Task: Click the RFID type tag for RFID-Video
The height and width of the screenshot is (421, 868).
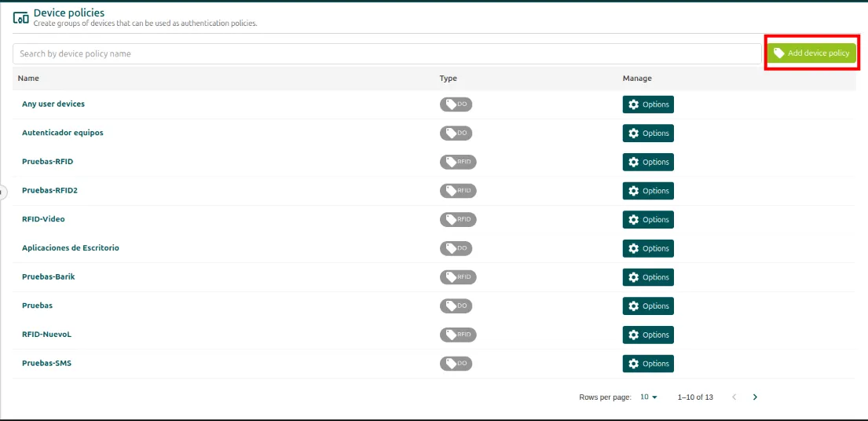Action: pyautogui.click(x=459, y=219)
